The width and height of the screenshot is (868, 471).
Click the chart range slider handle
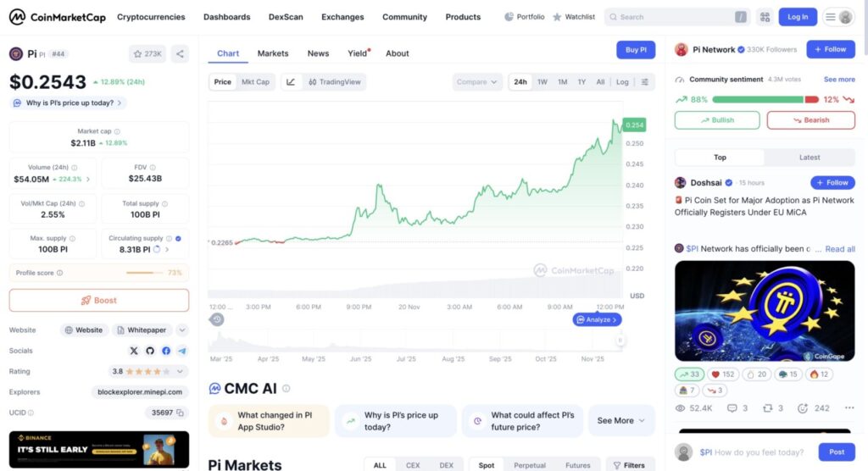pos(620,340)
